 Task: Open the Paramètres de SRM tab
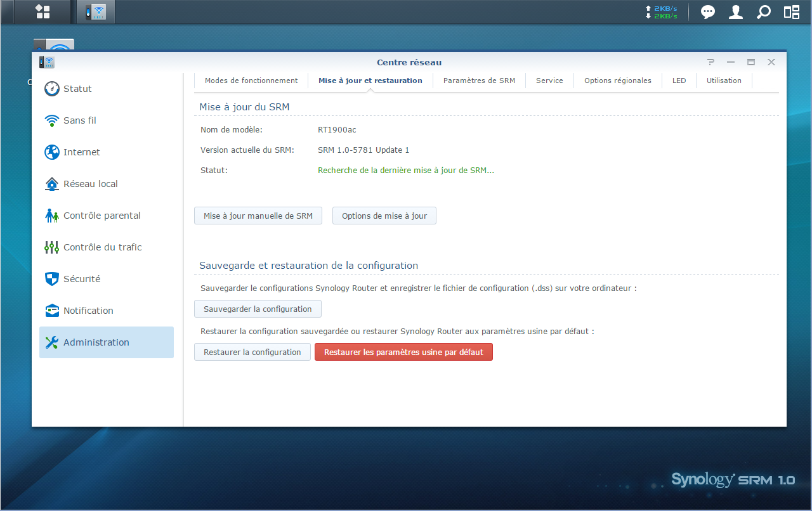(479, 81)
